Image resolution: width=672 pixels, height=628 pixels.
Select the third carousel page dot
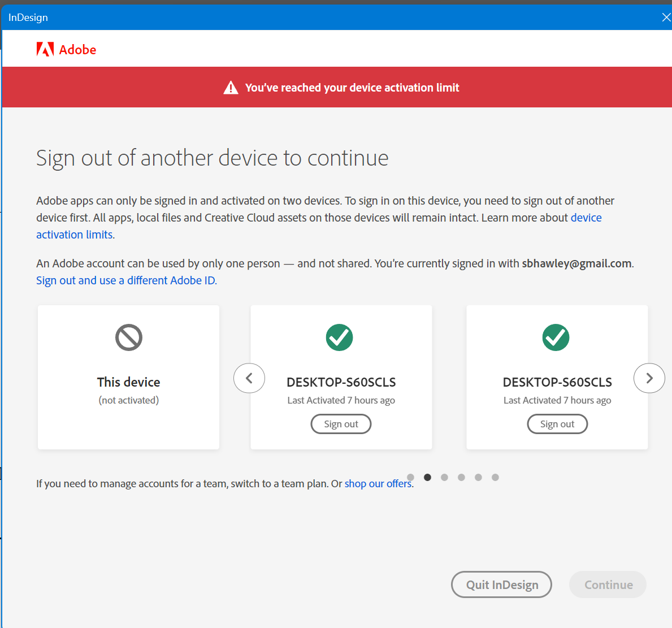click(x=445, y=477)
